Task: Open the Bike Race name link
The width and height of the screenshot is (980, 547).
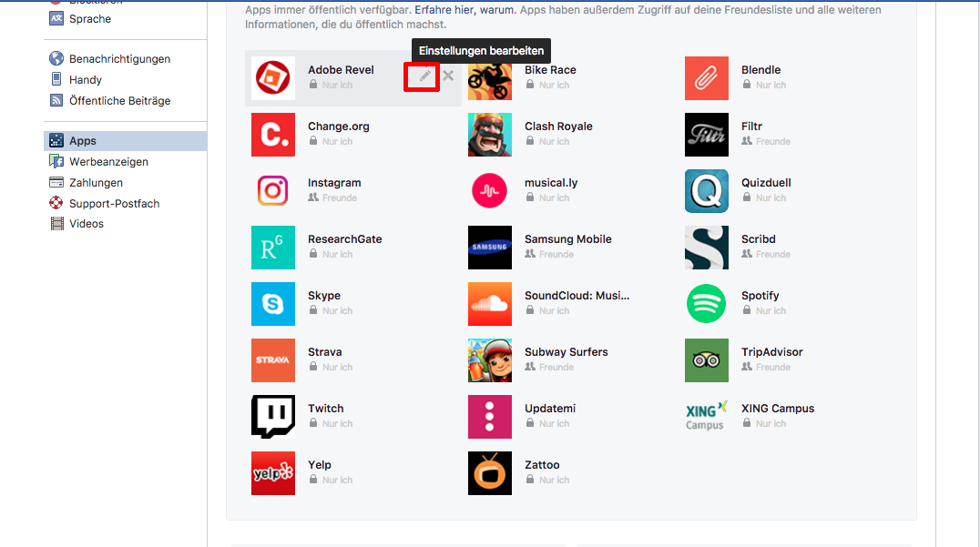Action: (550, 70)
